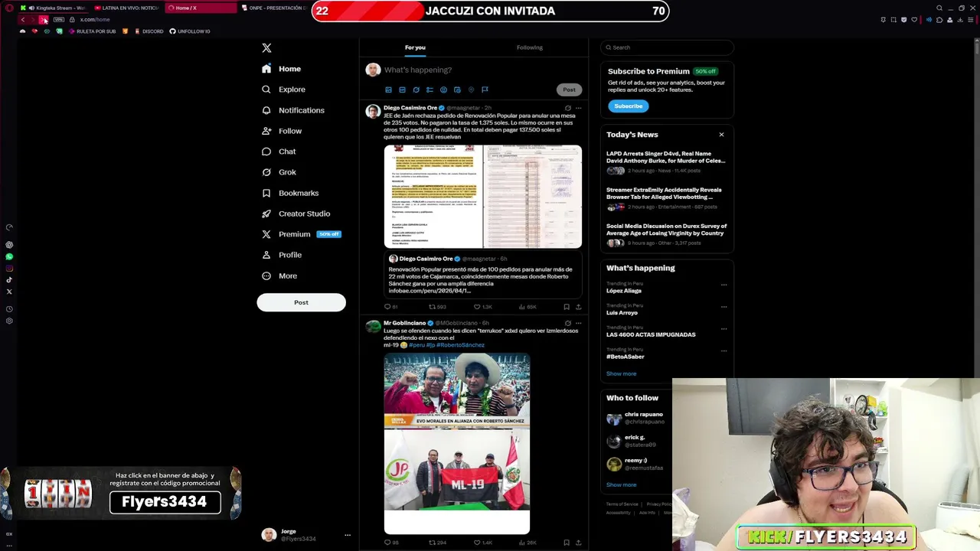Expand the More menu in the sidebar
Screen dimensions: 980x551
point(279,275)
